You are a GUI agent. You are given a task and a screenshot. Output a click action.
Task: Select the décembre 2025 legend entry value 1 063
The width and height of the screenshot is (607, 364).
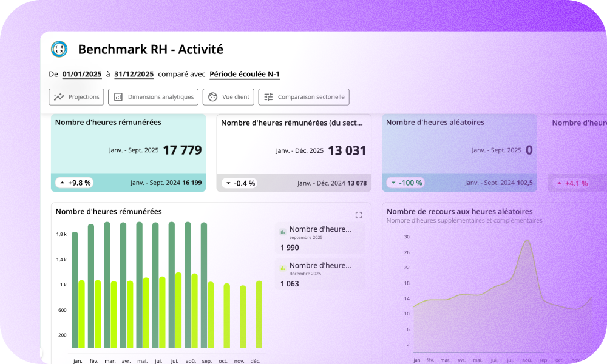pyautogui.click(x=290, y=283)
